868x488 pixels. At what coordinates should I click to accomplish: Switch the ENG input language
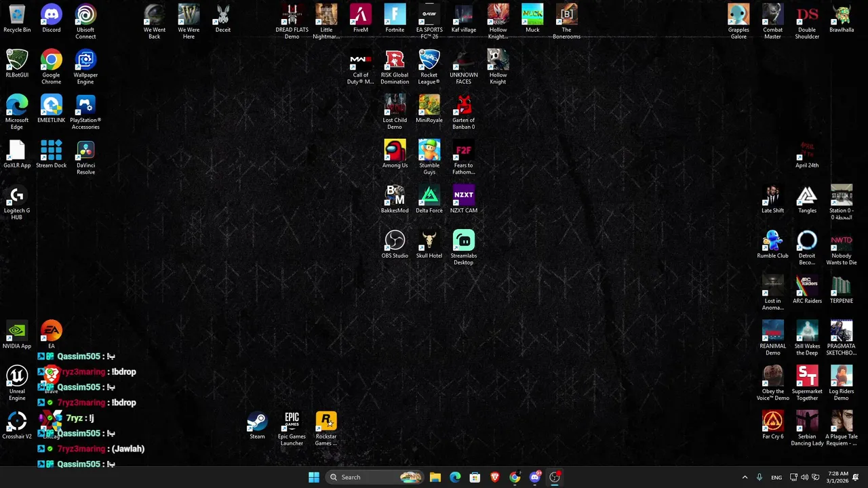pos(776,477)
